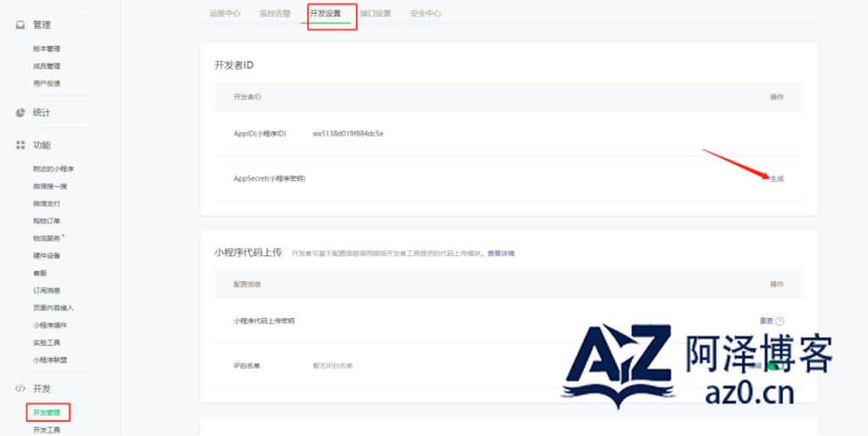Click the IP白名单 row label
This screenshot has height=436, width=868.
tap(247, 366)
